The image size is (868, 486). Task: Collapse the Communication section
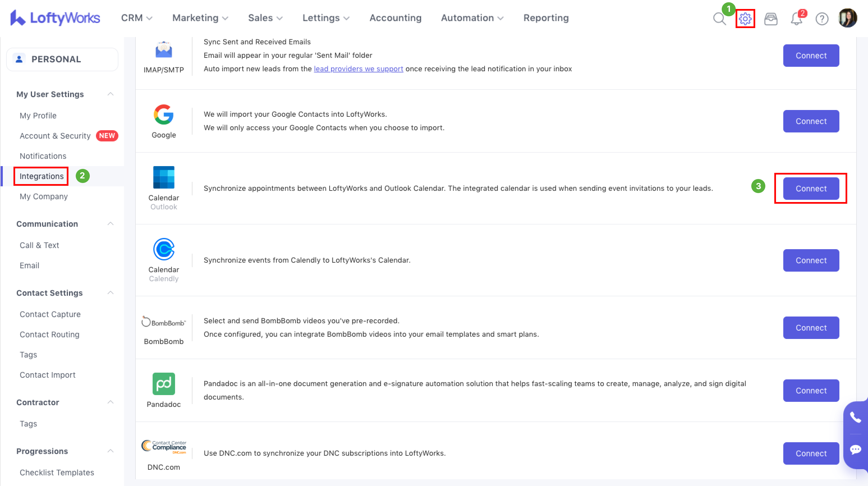pyautogui.click(x=111, y=224)
